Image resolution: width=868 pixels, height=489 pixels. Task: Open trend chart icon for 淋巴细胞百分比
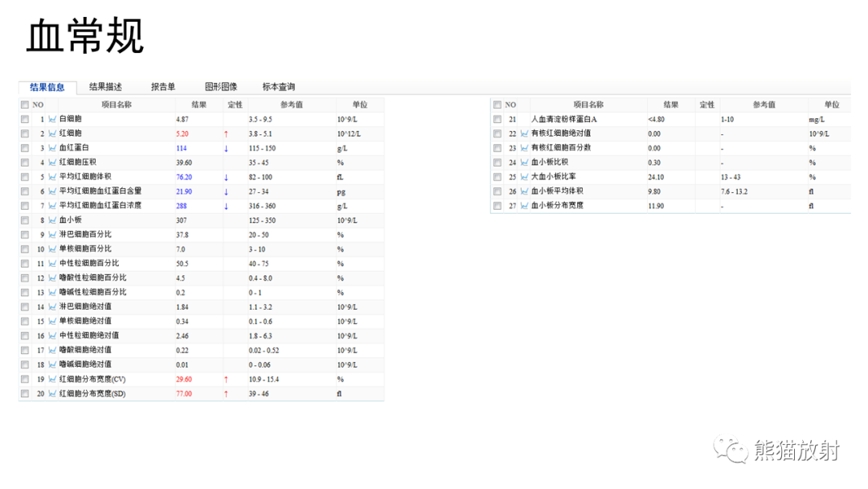tap(52, 235)
